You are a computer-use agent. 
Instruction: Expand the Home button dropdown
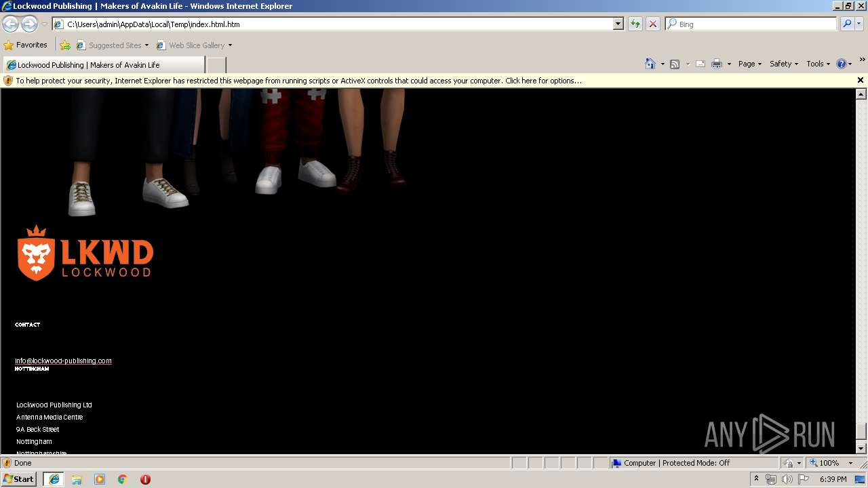[663, 64]
